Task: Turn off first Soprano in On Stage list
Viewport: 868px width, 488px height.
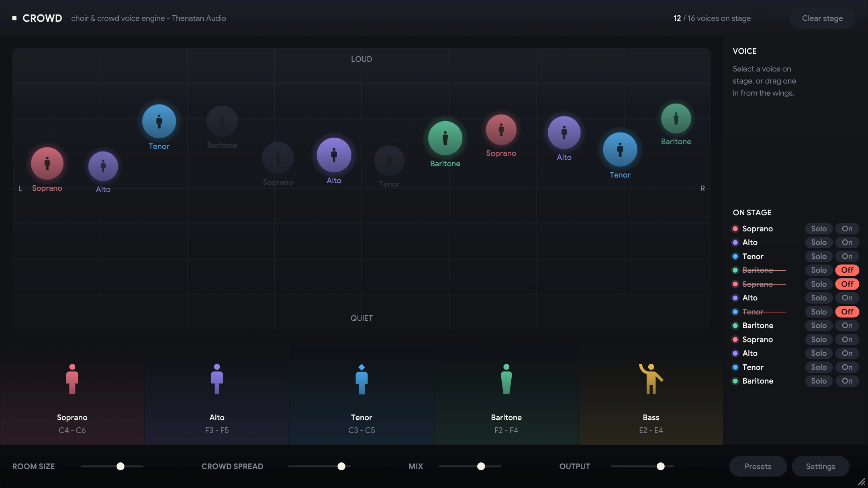Action: pos(847,229)
